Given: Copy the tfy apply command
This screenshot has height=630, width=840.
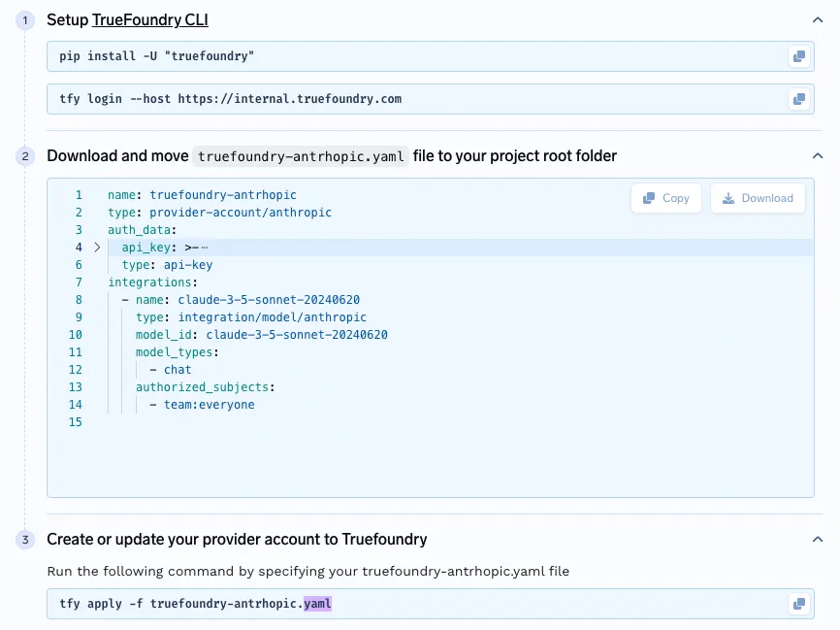Looking at the screenshot, I should point(798,603).
